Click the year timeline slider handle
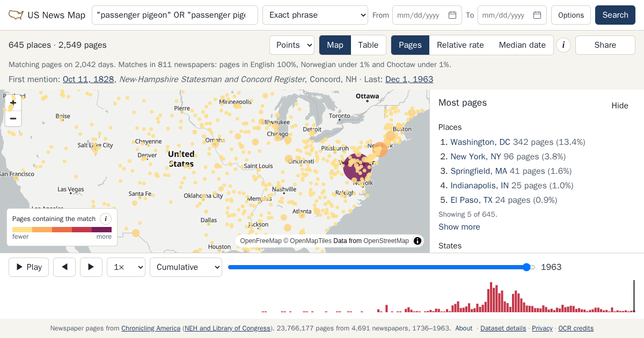 click(526, 267)
